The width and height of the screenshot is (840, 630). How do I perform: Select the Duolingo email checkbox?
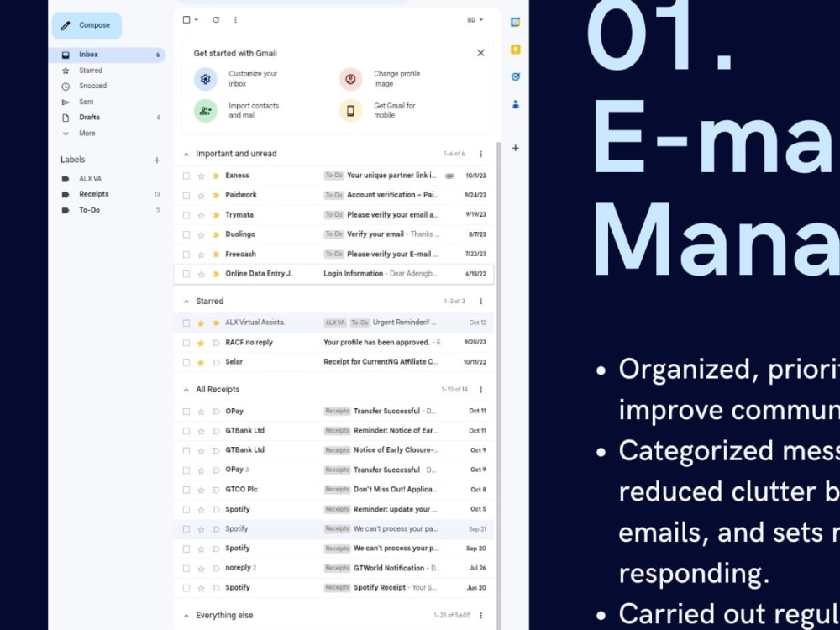[x=186, y=234]
